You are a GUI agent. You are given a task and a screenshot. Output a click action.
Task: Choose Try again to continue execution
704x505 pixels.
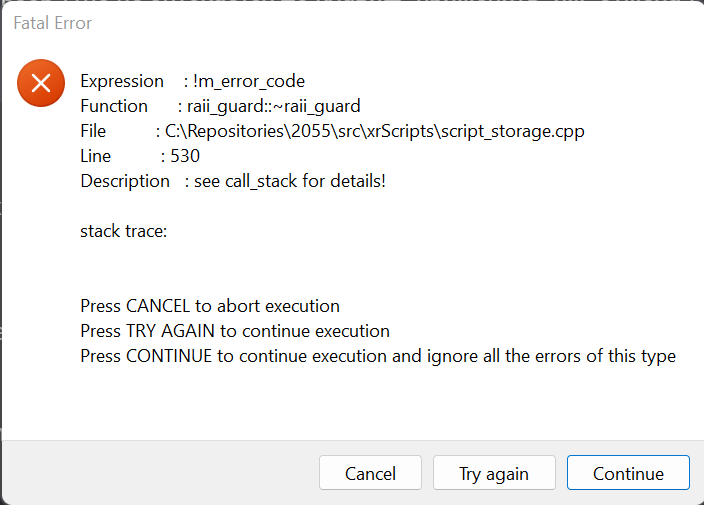(x=494, y=473)
